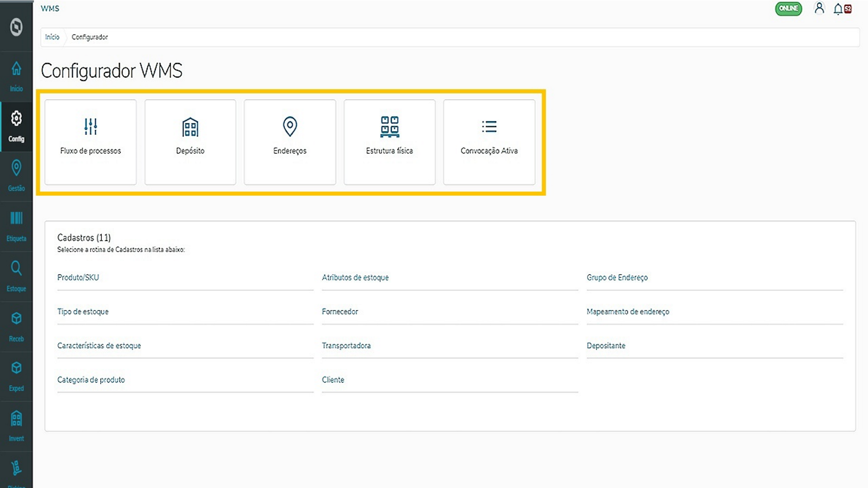The image size is (868, 488).
Task: Open the Depósito configuration card
Action: tap(190, 142)
